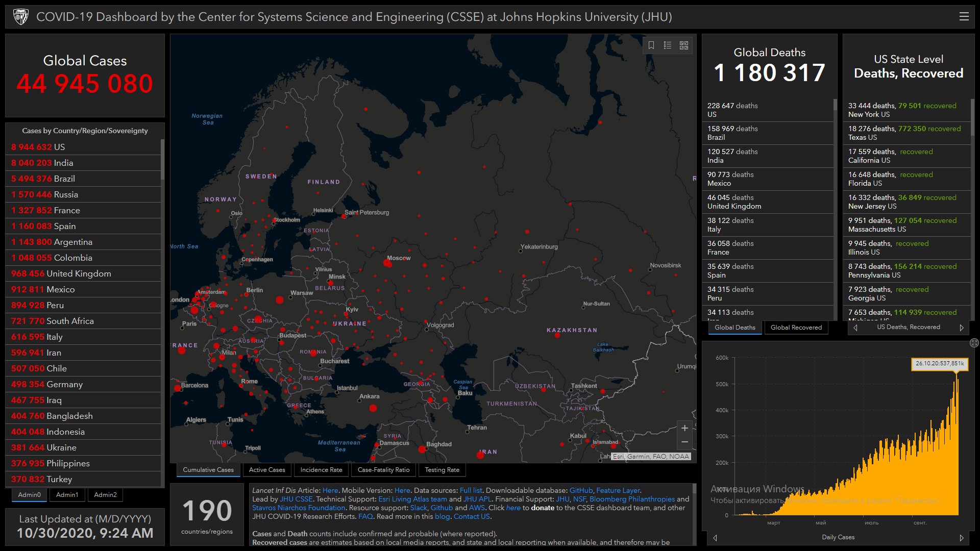Screen dimensions: 980x551
Task: Open the GitHub database link
Action: pyautogui.click(x=581, y=490)
